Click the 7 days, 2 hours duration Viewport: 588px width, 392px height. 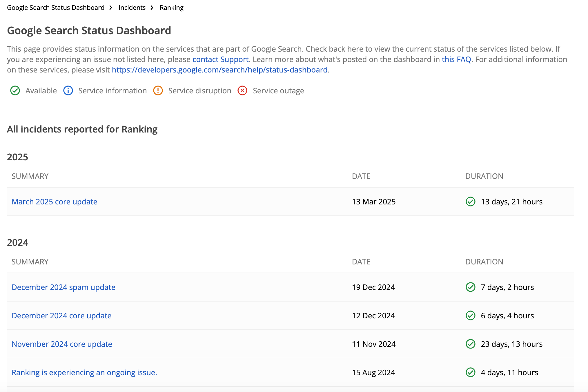pos(507,287)
